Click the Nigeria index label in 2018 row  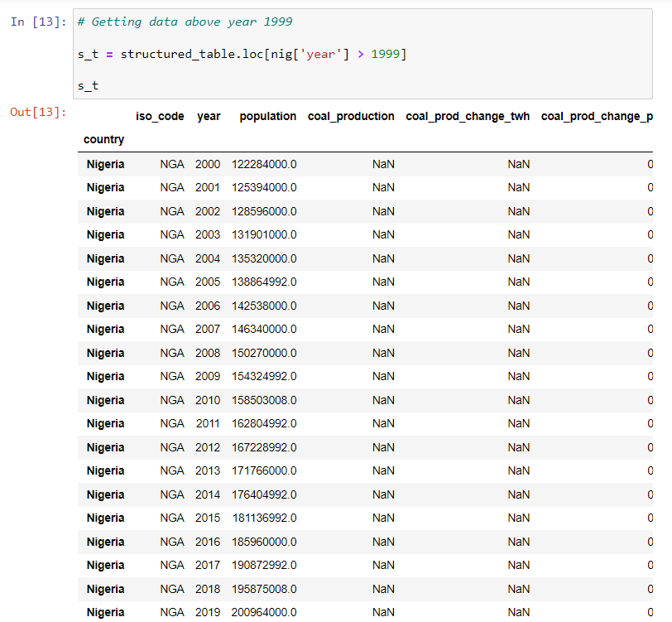(x=105, y=589)
